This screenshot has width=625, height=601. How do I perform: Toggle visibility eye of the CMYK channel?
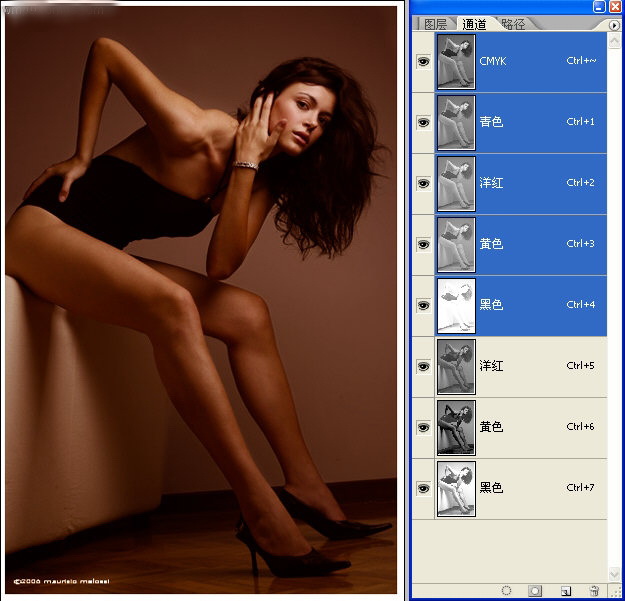(x=422, y=61)
